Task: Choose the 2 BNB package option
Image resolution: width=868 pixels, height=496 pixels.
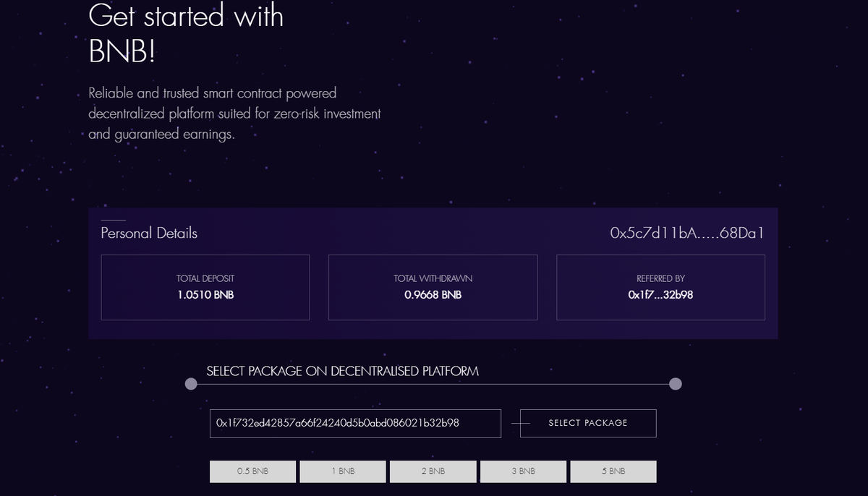Action: 433,471
